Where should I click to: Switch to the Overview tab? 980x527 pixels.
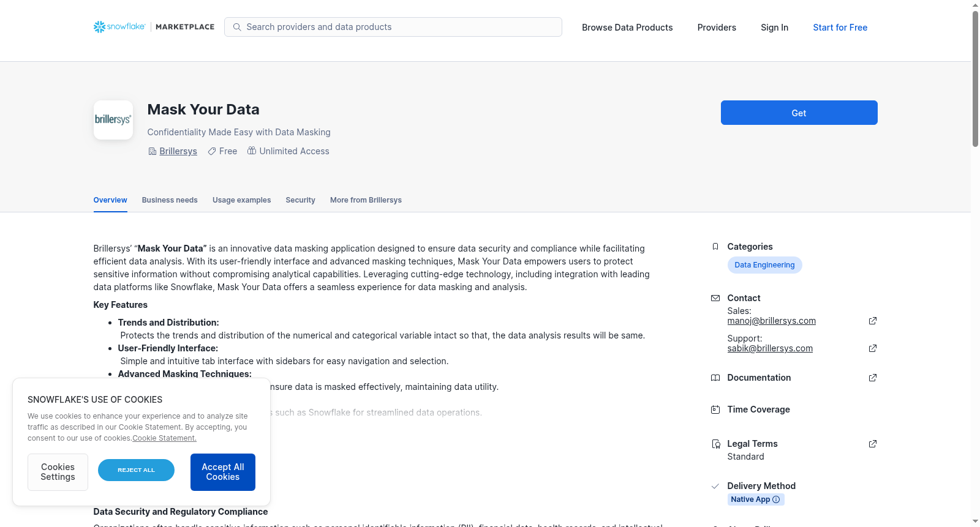point(110,200)
